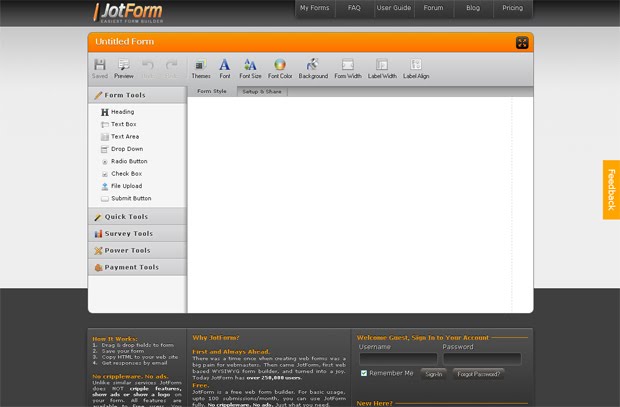Click the Redo arrow icon
The width and height of the screenshot is (620, 407).
[171, 65]
